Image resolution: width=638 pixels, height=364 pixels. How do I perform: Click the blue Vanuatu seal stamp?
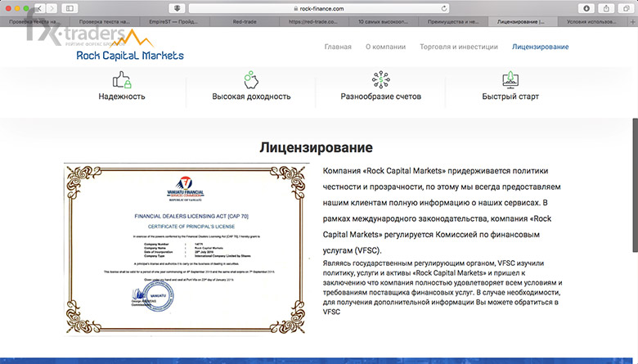(x=158, y=296)
